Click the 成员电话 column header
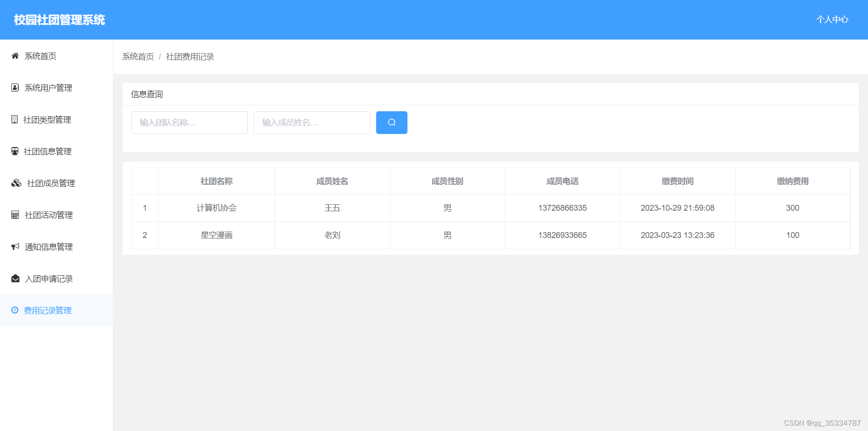This screenshot has width=868, height=431. [x=563, y=181]
